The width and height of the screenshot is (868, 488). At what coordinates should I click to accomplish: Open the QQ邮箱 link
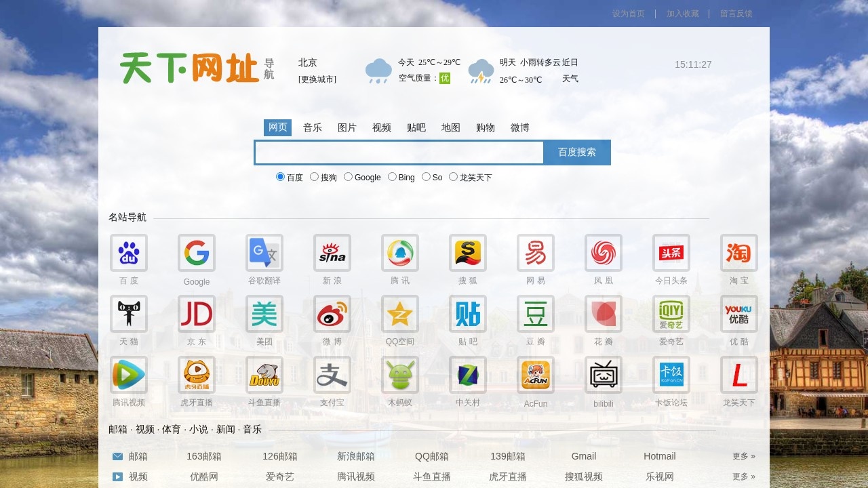tap(432, 456)
